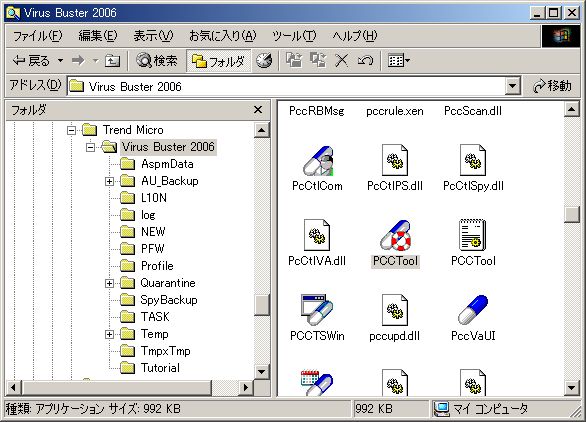Screen dimensions: 586x422
Task: Select the log folder in tree
Action: click(138, 215)
